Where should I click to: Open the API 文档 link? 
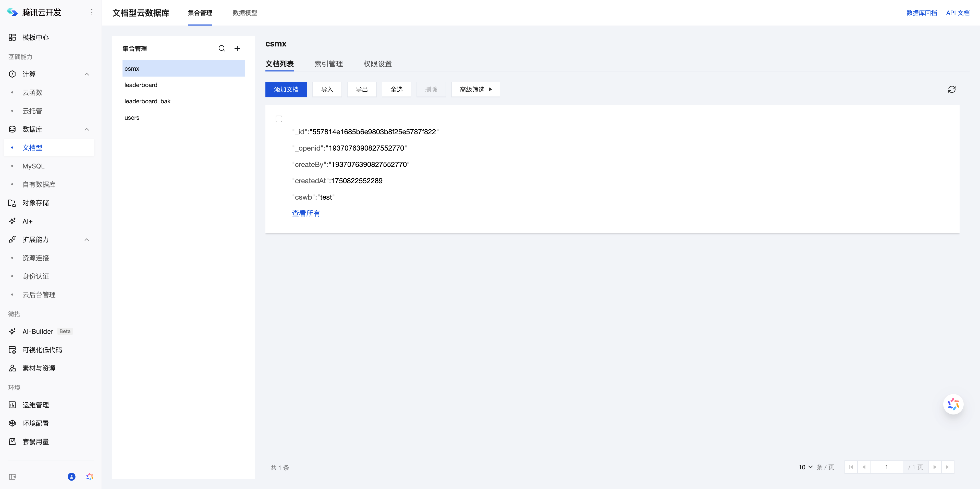coord(958,13)
